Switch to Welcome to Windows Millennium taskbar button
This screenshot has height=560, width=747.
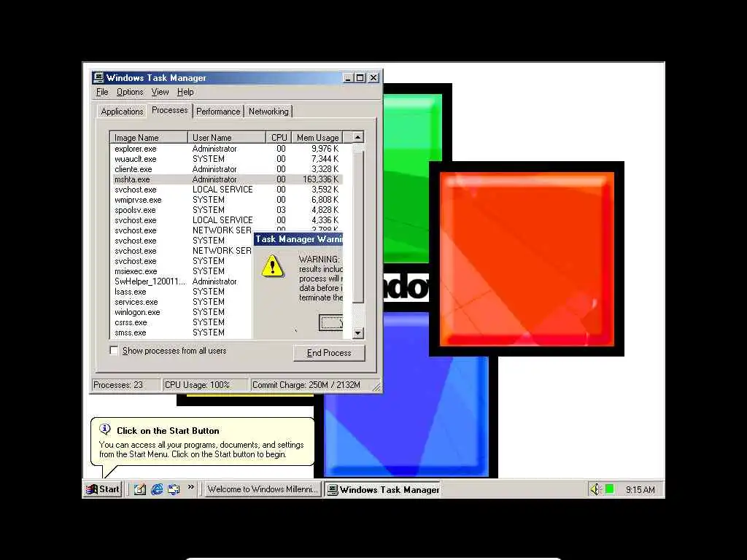pos(263,489)
